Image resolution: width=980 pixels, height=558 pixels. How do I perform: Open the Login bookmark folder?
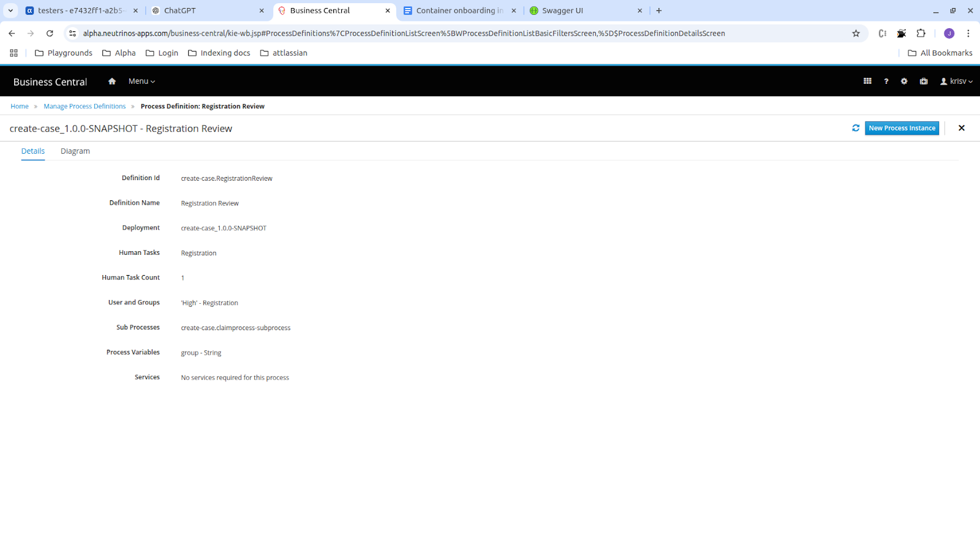click(x=162, y=53)
